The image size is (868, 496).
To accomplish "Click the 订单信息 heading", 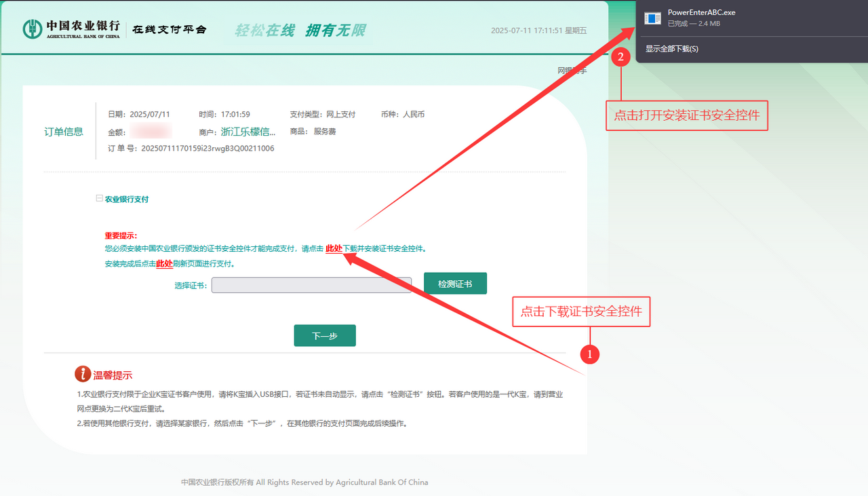I will click(x=64, y=132).
